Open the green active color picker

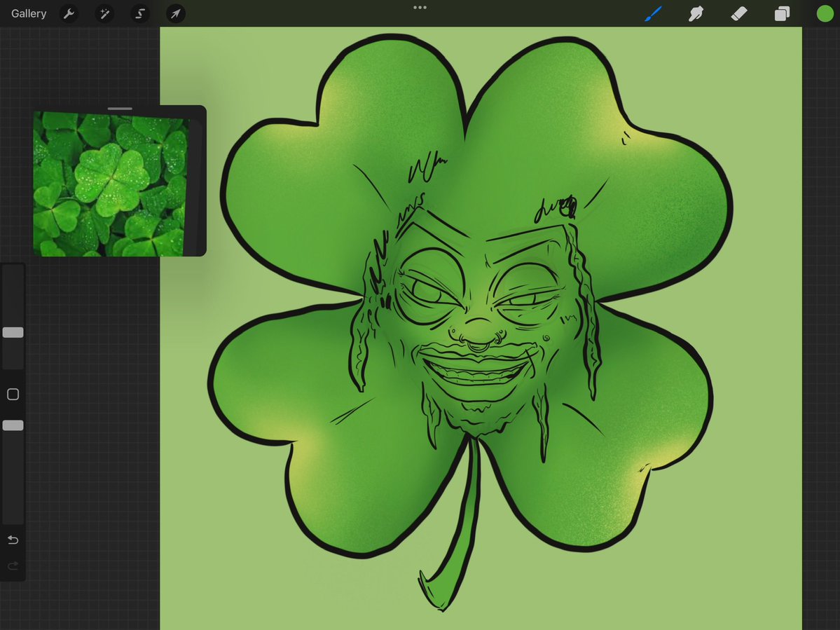click(825, 13)
